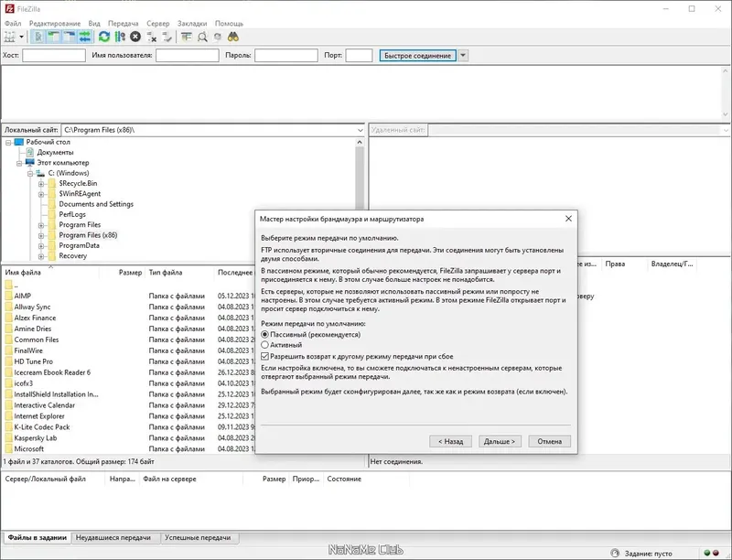This screenshot has height=560, width=732.
Task: Select the Активный radio button
Action: (264, 345)
